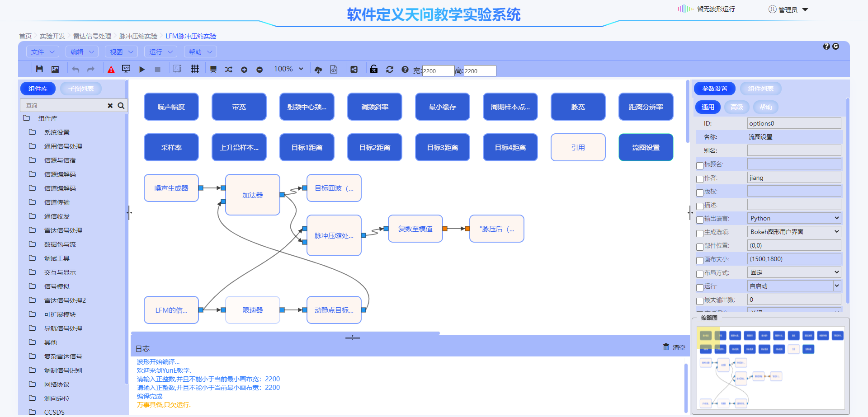Viewport: 868px width, 417px height.
Task: Switch to the 子图列表 tab
Action: pos(81,89)
